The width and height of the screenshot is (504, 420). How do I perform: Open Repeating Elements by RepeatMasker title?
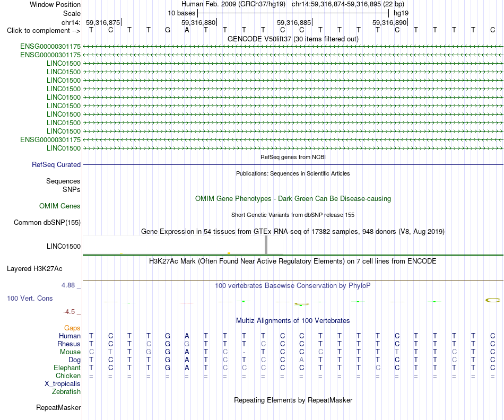pyautogui.click(x=293, y=400)
